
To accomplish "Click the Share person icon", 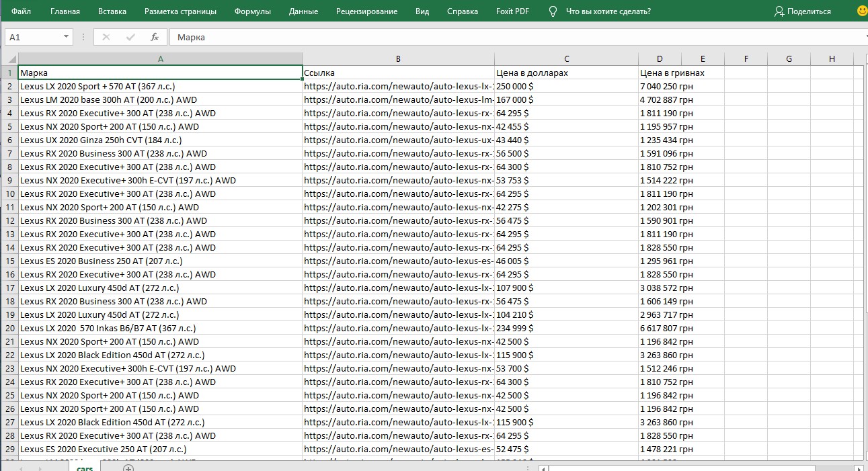I will coord(779,11).
